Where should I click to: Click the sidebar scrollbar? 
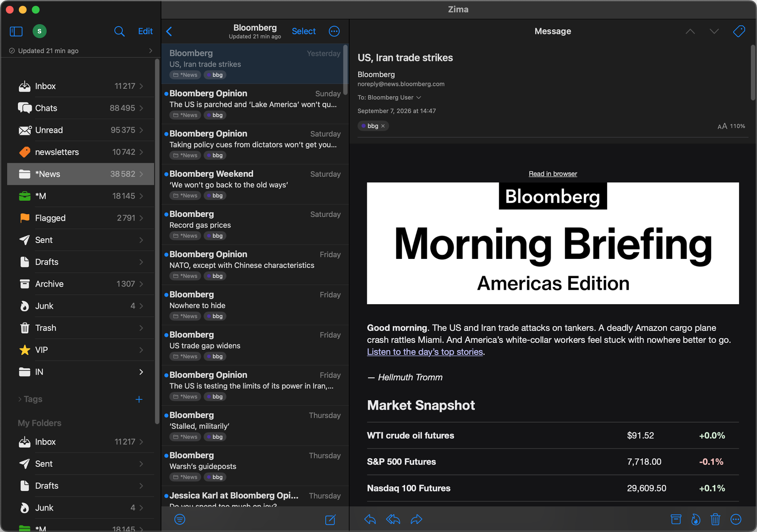[x=157, y=241]
